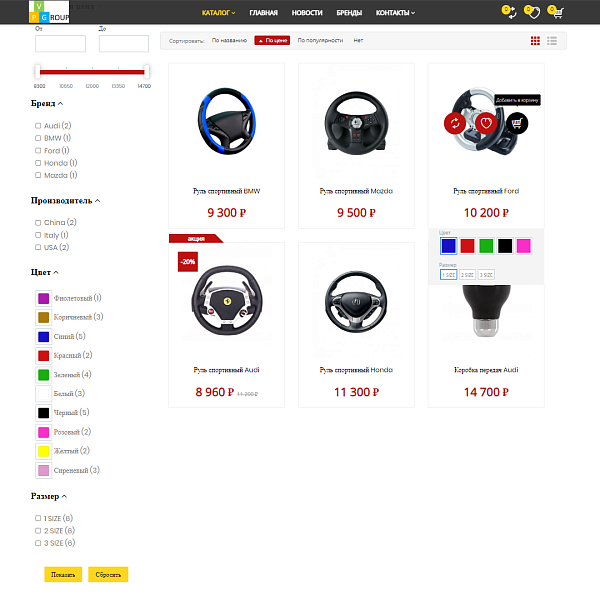600x600 pixels.
Task: Select the lilac color filter swatch
Action: [44, 470]
